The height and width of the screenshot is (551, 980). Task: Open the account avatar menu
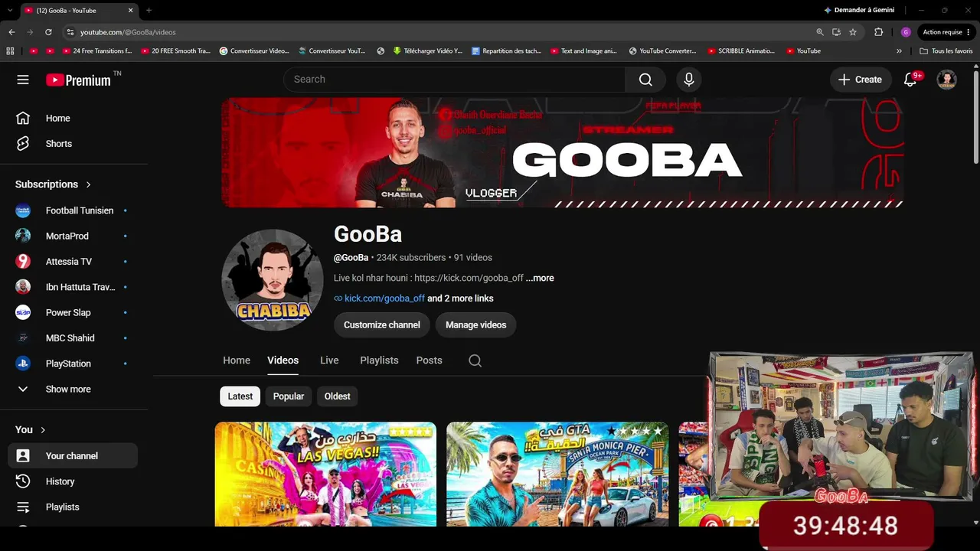[947, 80]
